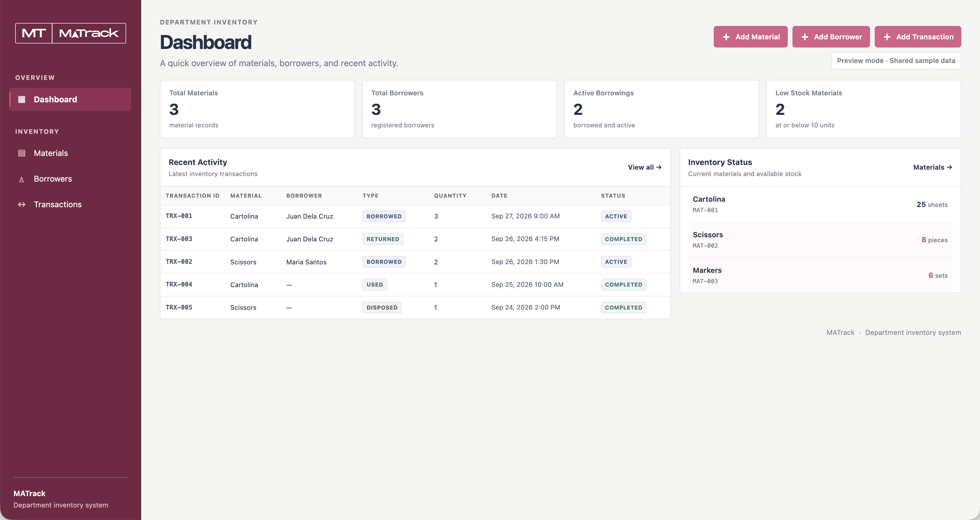Click the Add Transaction button

coord(918,37)
